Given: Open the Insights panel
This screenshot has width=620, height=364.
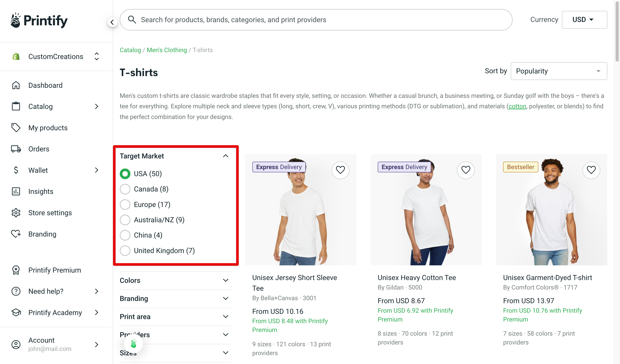Looking at the screenshot, I should point(41,191).
